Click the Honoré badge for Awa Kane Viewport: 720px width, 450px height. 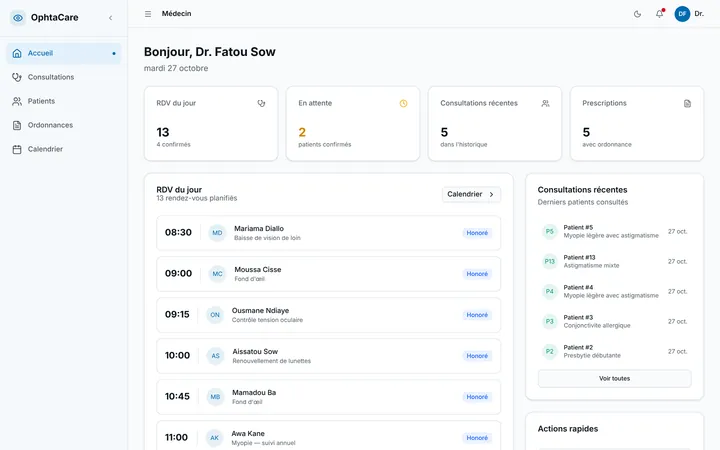477,438
